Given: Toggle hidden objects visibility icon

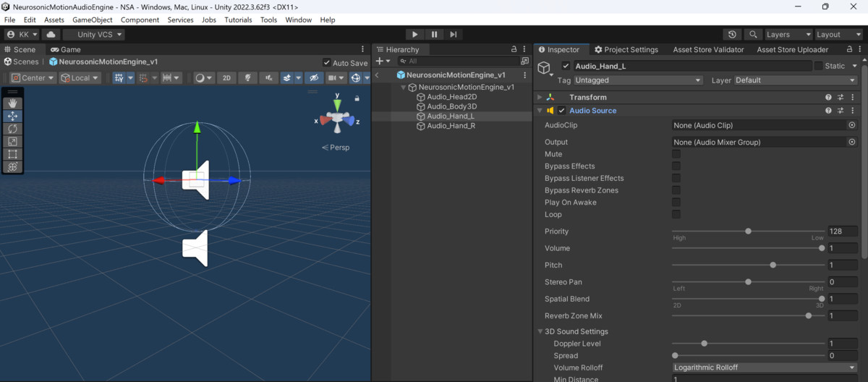Looking at the screenshot, I should (x=313, y=77).
